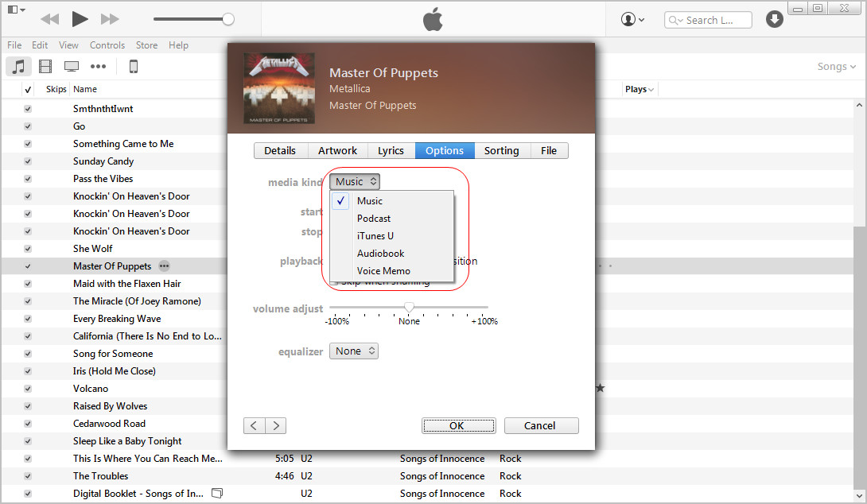Sort by the Skips column header
This screenshot has height=504, width=867.
point(56,89)
